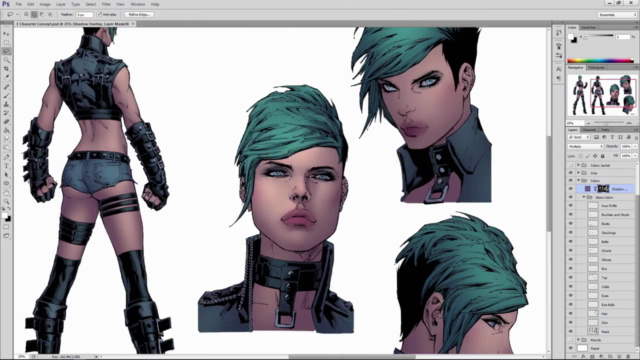
Task: Select the Zoom tool
Action: [x=6, y=202]
